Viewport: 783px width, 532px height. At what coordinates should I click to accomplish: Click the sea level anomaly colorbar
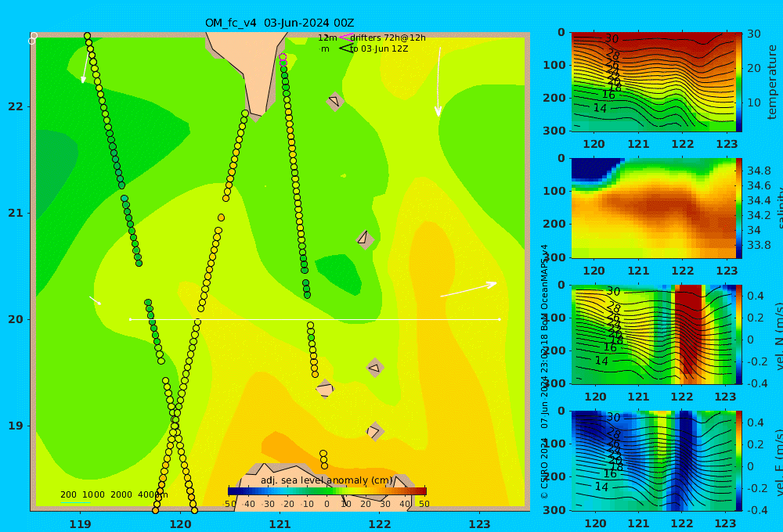click(327, 491)
